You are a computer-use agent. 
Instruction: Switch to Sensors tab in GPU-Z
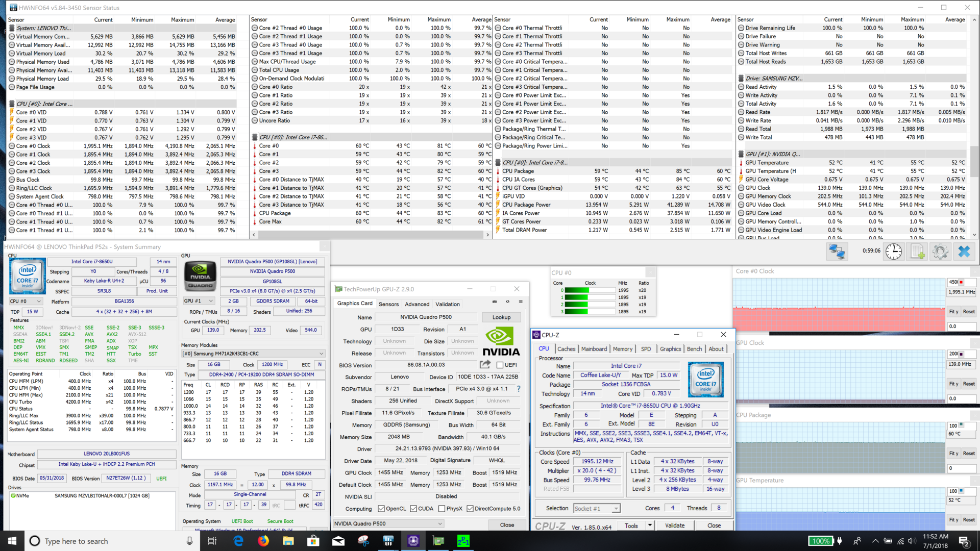[x=388, y=304]
